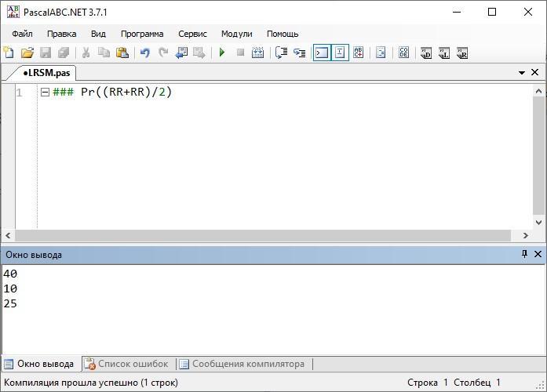Redo the last undone edit
This screenshot has width=547, height=392.
click(x=163, y=53)
